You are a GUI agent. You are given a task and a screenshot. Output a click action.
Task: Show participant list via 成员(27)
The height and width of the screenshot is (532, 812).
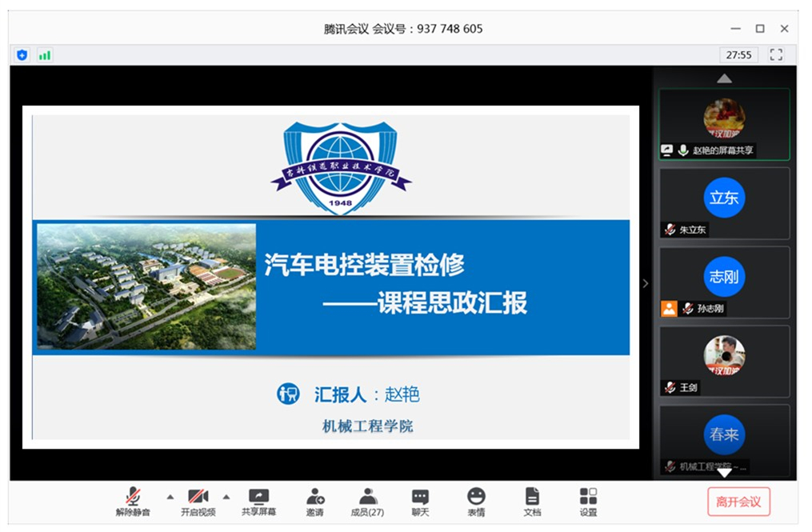click(x=368, y=501)
